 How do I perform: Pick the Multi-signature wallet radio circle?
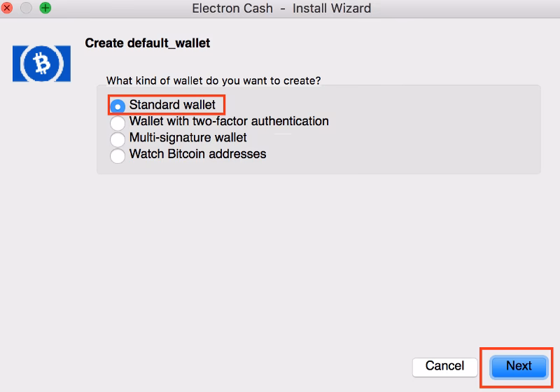[118, 139]
